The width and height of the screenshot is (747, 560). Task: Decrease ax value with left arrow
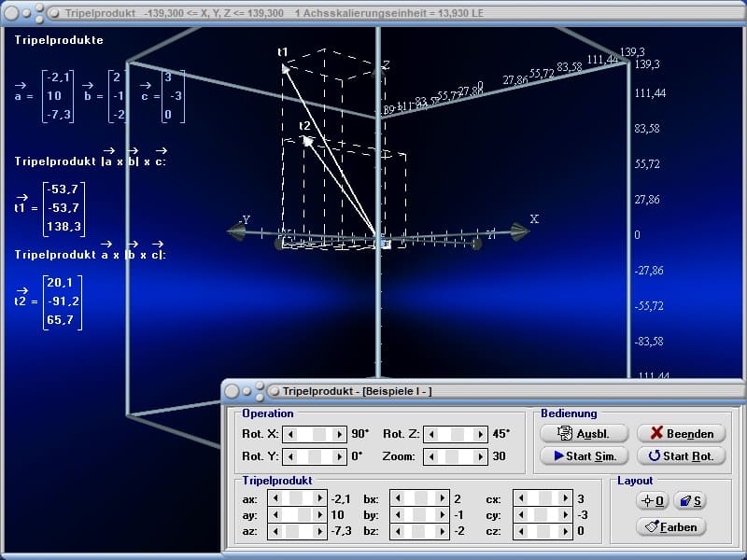(275, 498)
